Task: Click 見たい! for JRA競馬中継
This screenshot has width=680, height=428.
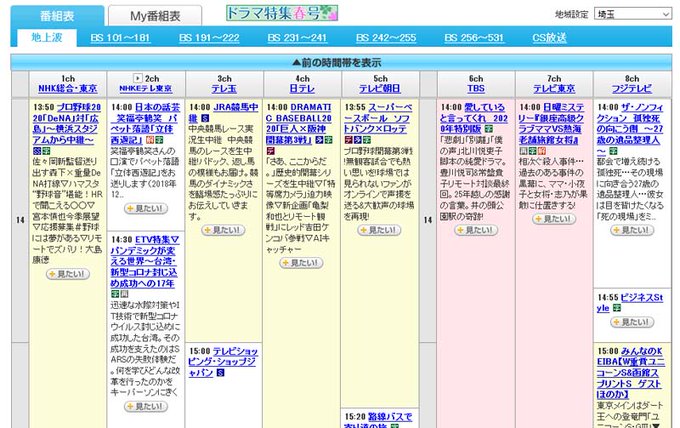Action: pos(223,230)
